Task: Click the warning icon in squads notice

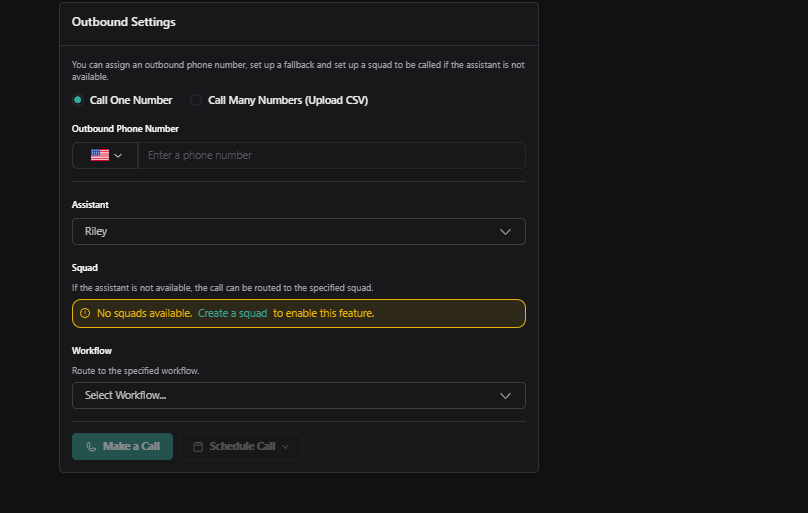Action: (85, 313)
